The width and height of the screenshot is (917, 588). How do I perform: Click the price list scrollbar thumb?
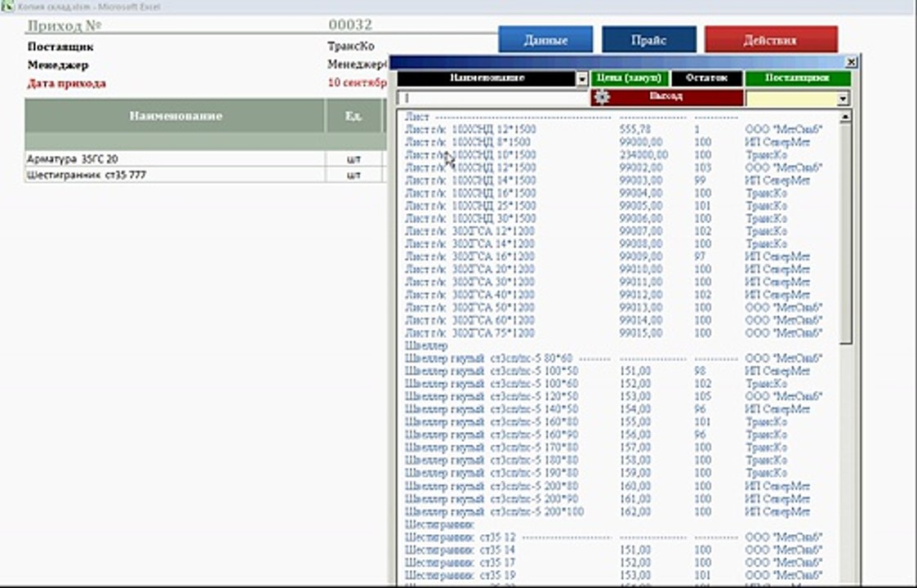(x=844, y=234)
